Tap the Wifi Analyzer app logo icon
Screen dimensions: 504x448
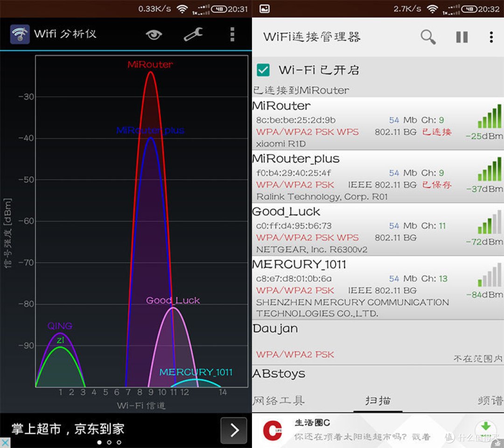(x=20, y=34)
